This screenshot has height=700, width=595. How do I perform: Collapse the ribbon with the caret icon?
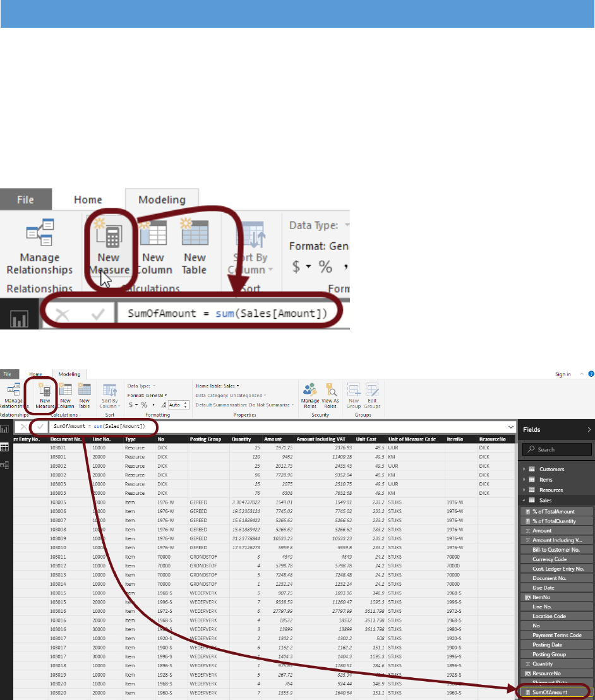click(582, 374)
